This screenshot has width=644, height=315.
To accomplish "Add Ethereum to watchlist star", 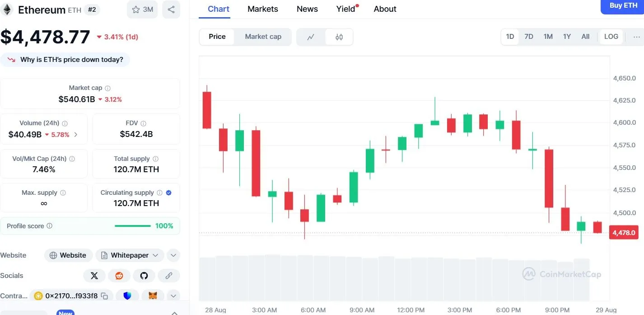I will click(x=134, y=9).
